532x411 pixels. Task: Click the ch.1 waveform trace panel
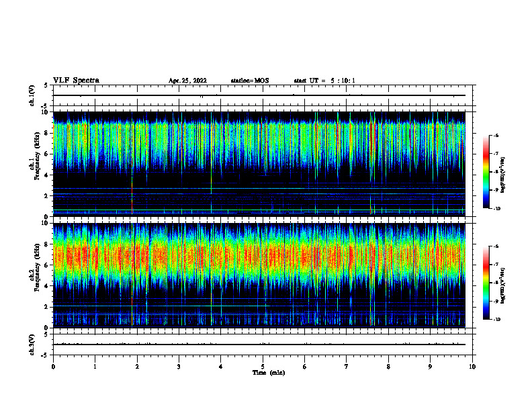point(263,95)
